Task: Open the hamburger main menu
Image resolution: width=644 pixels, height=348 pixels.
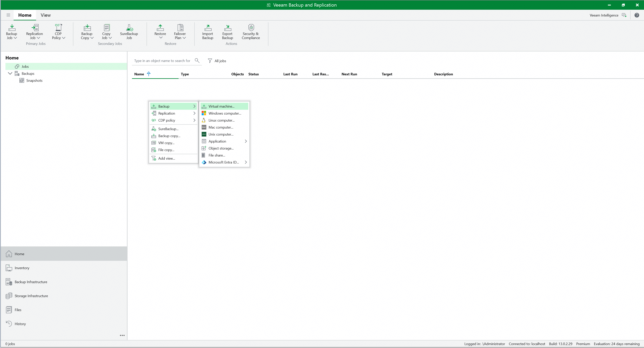Action: [8, 15]
